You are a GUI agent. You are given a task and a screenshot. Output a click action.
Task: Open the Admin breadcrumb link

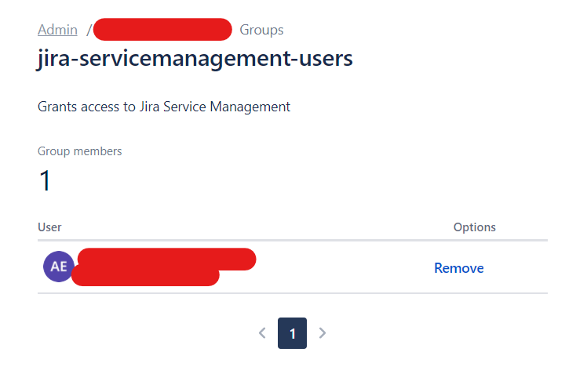click(57, 30)
